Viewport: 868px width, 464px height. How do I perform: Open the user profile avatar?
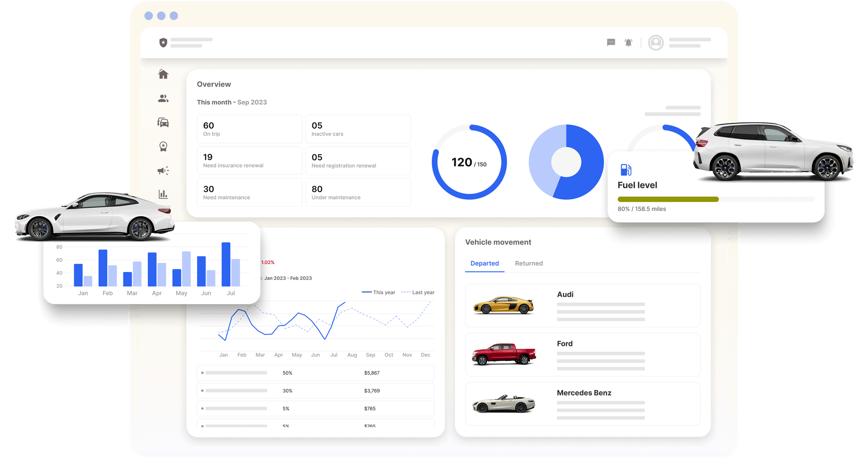click(x=656, y=42)
